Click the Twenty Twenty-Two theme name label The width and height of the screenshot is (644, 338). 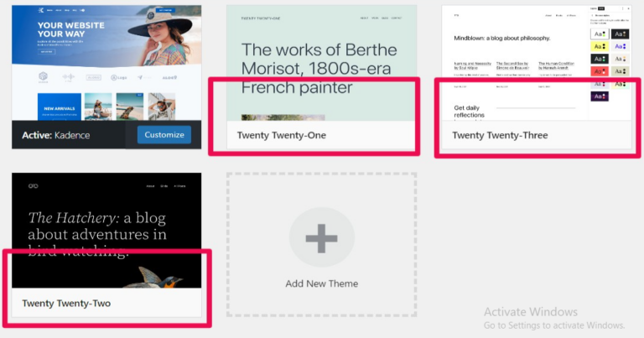pos(66,303)
